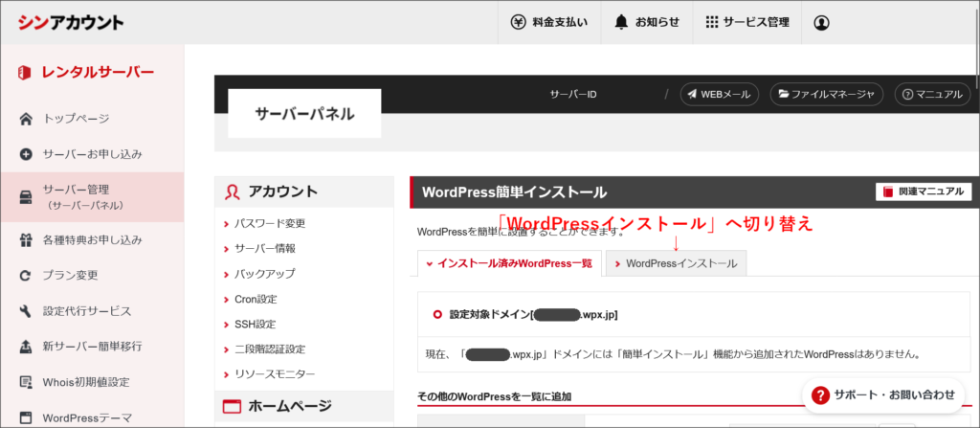Open the user account profile icon
The image size is (980, 428).
point(821,23)
